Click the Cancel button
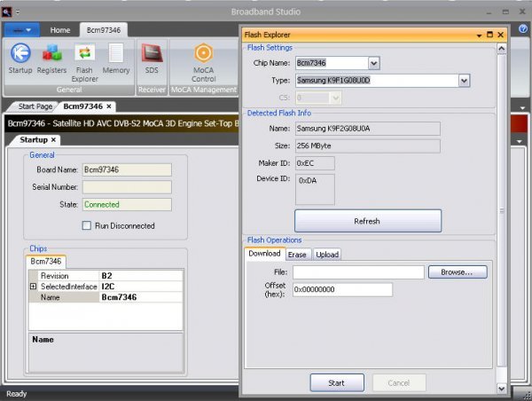The height and width of the screenshot is (401, 532). pos(399,383)
